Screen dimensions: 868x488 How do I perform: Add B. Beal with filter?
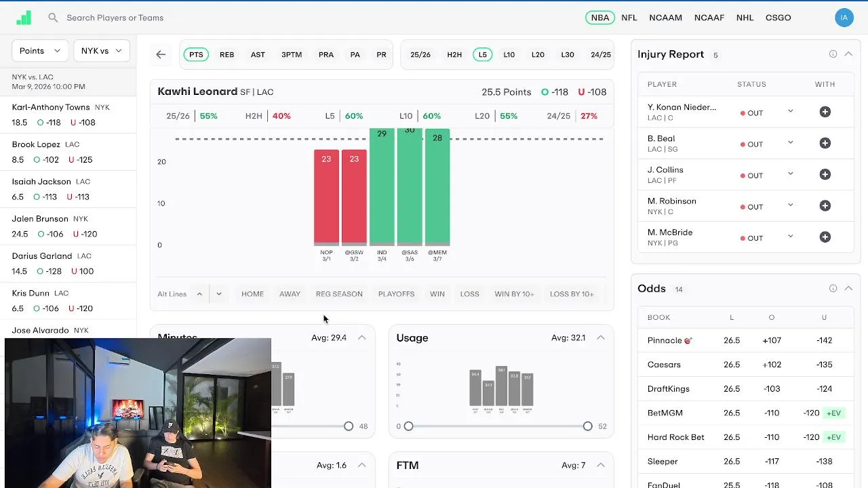coord(825,143)
